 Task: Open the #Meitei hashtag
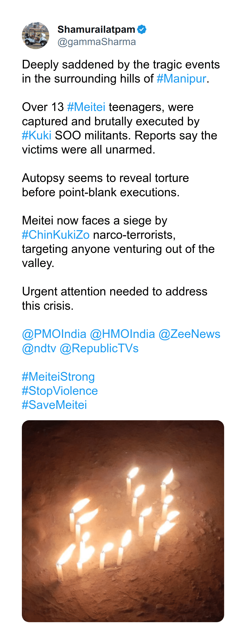point(86,107)
